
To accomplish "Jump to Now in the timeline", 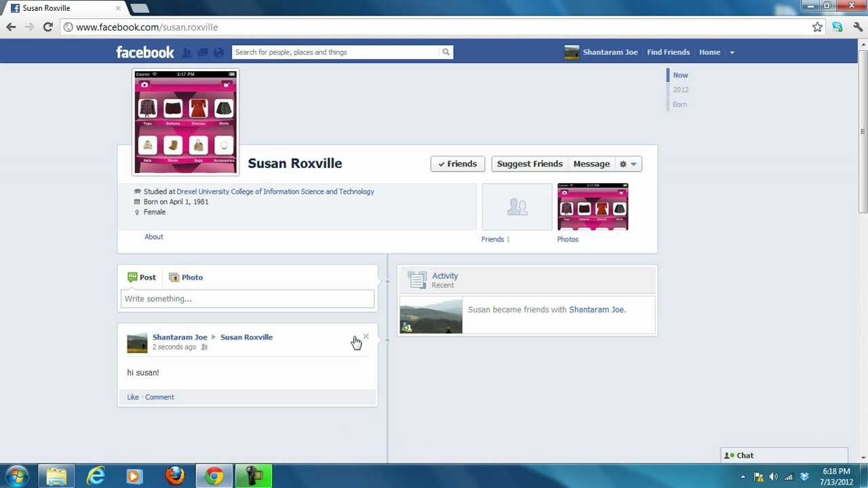I will coord(680,75).
